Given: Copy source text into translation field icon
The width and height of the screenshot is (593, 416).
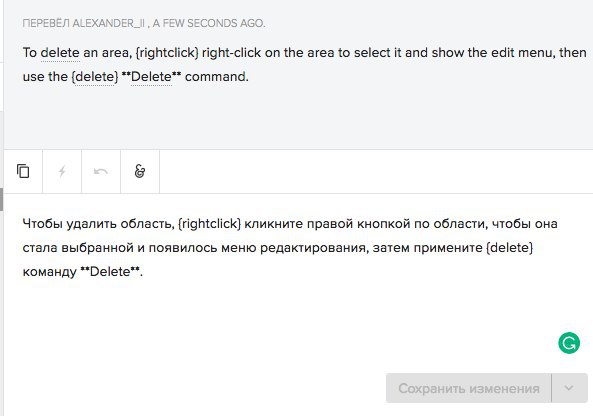Looking at the screenshot, I should tap(23, 171).
